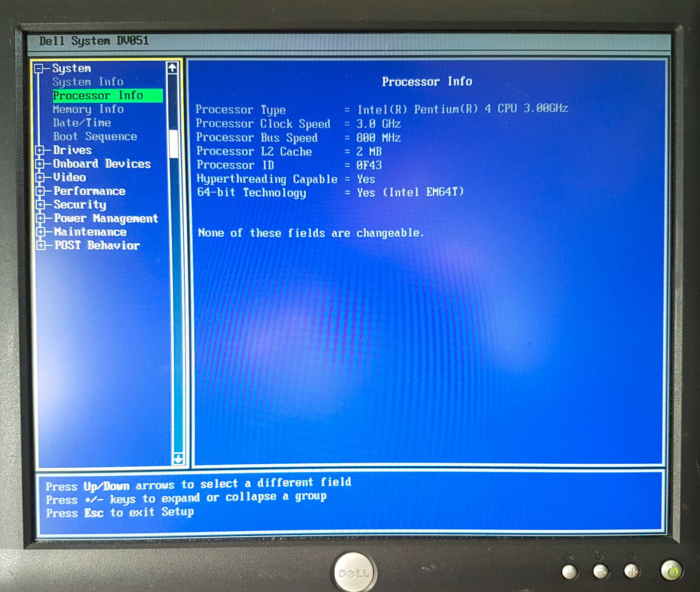Screen dimensions: 700x592
Task: Click the Processor Type label
Action: tap(241, 109)
